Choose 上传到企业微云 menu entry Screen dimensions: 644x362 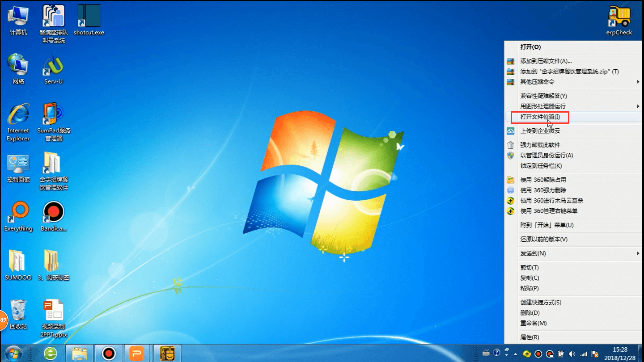573,131
